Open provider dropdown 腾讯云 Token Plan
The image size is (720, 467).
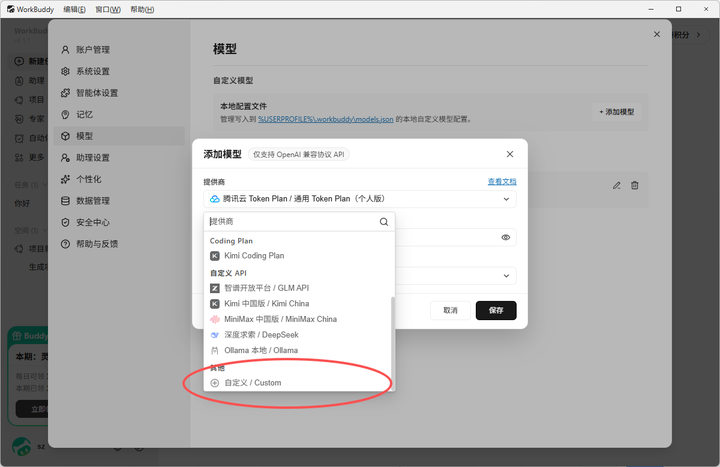360,199
